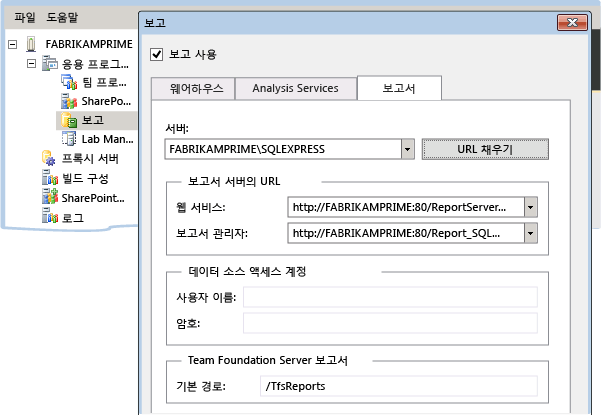The image size is (601, 415).
Task: Click the 팀 프로젝트 컬렉션 icon
Action: (69, 82)
